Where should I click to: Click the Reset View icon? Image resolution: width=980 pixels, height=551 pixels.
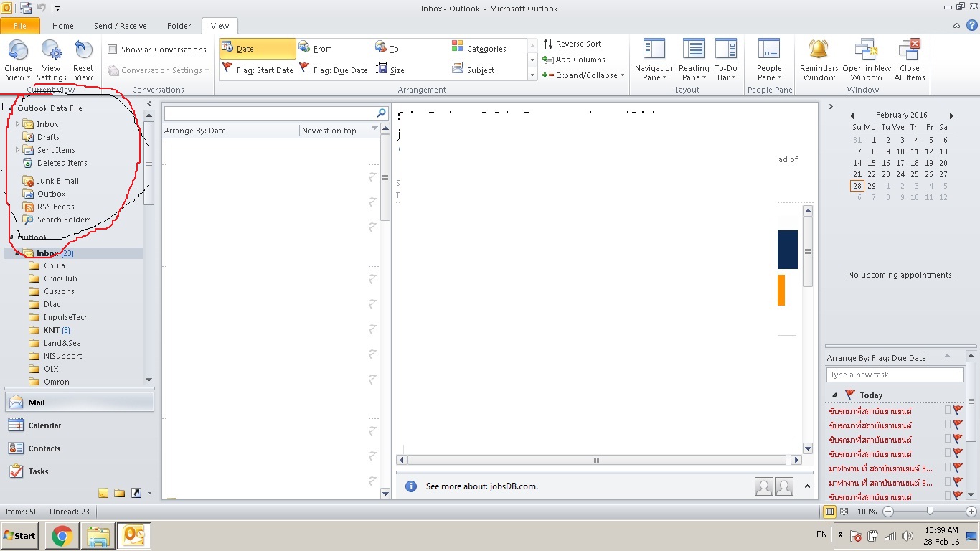pos(83,50)
